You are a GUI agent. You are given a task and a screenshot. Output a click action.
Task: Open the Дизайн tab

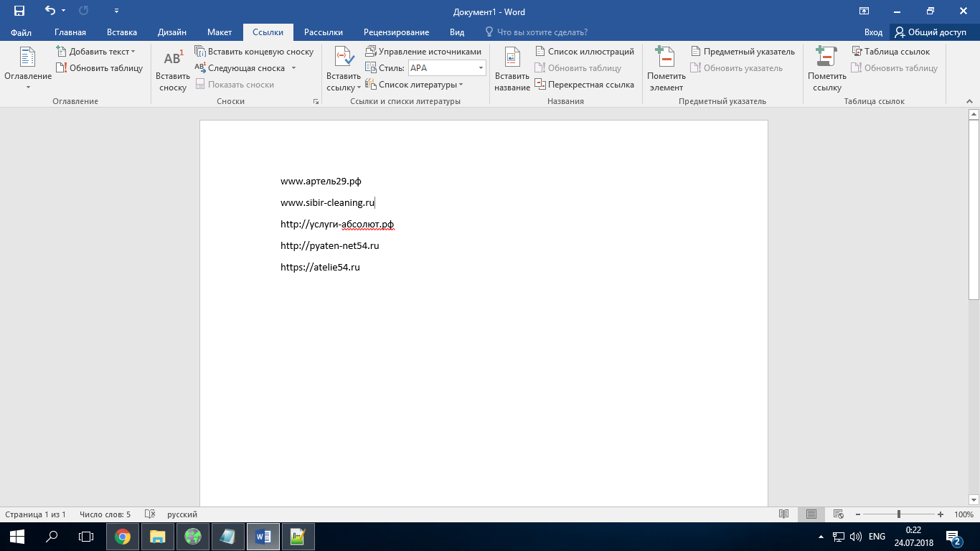(x=172, y=32)
